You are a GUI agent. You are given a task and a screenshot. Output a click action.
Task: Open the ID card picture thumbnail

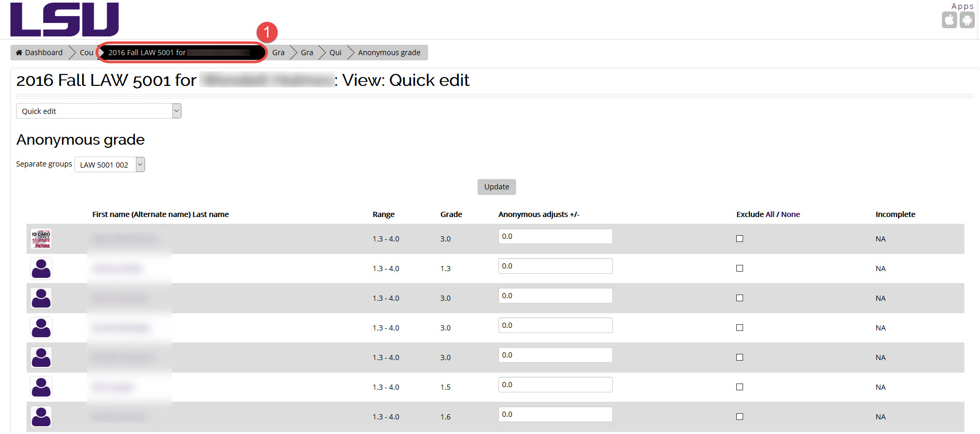pyautogui.click(x=41, y=239)
